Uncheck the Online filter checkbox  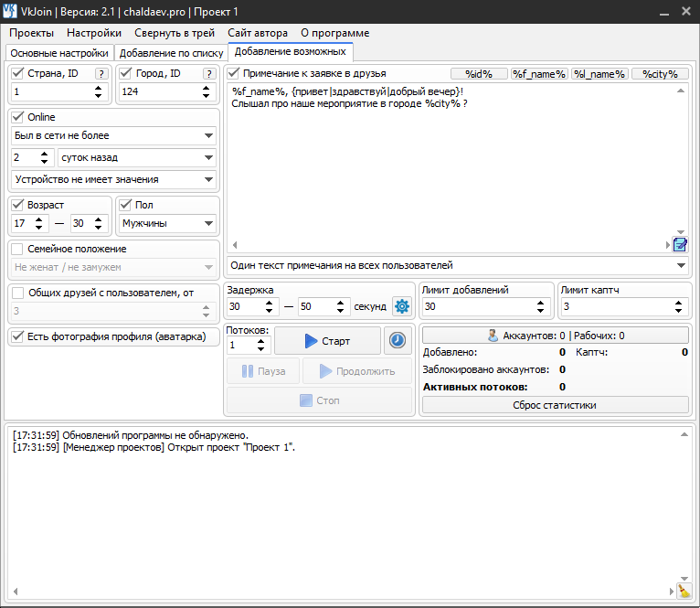click(17, 117)
